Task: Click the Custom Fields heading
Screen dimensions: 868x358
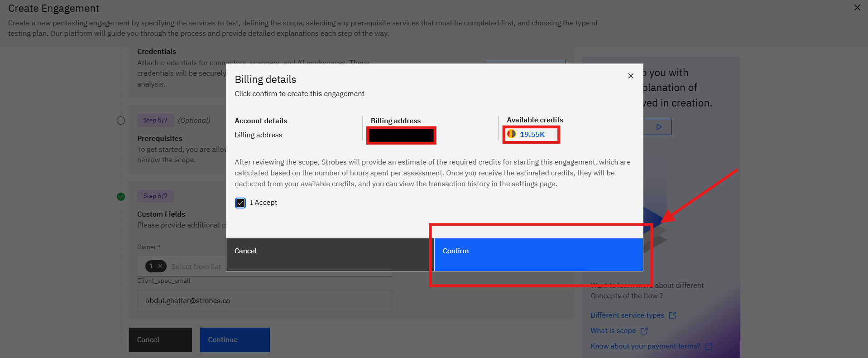Action: (x=161, y=214)
